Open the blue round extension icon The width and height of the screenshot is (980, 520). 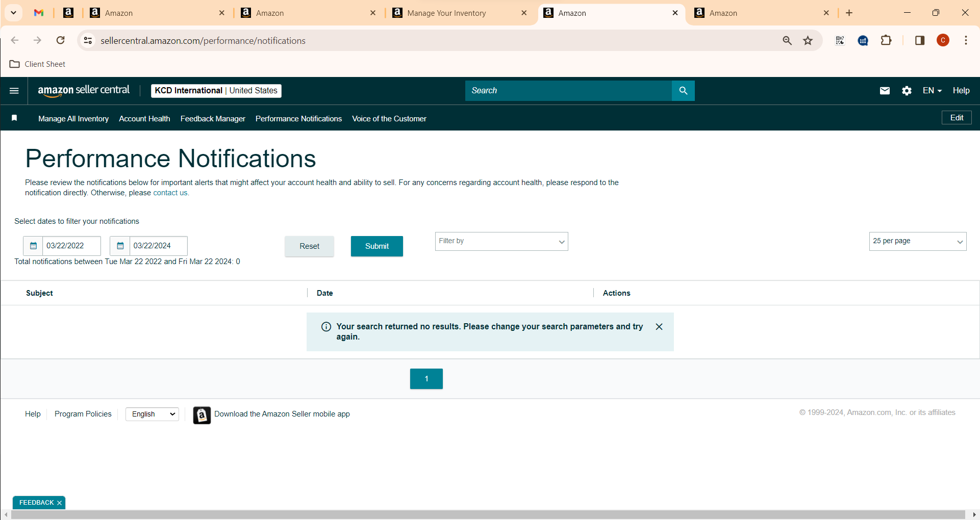(x=863, y=40)
